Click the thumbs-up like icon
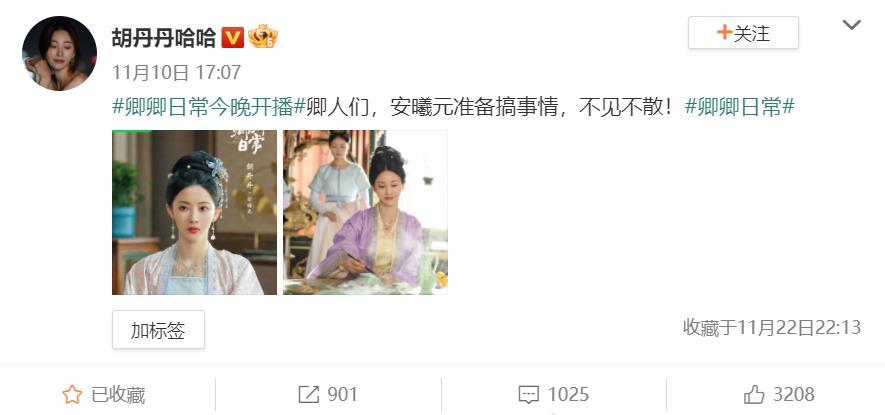Image resolution: width=885 pixels, height=415 pixels. (x=754, y=394)
